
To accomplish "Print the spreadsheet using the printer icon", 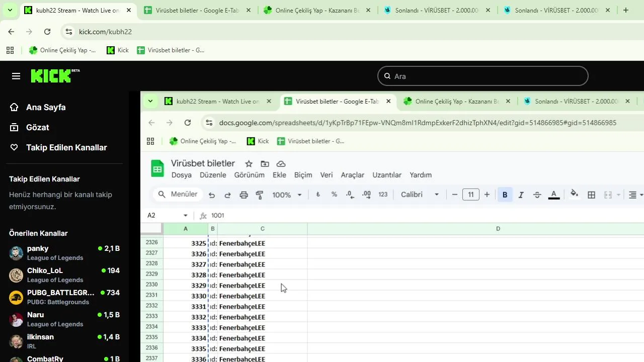I will (x=244, y=195).
